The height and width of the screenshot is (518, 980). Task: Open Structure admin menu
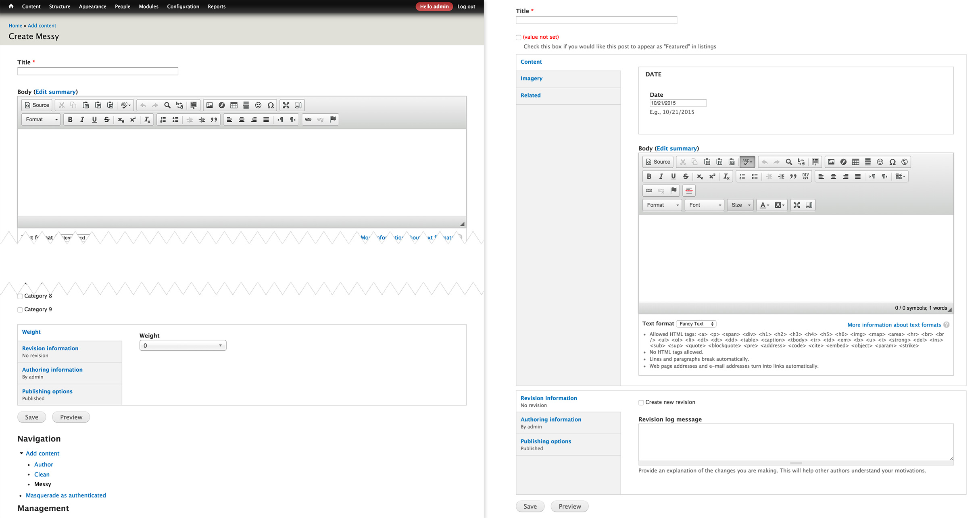60,6
